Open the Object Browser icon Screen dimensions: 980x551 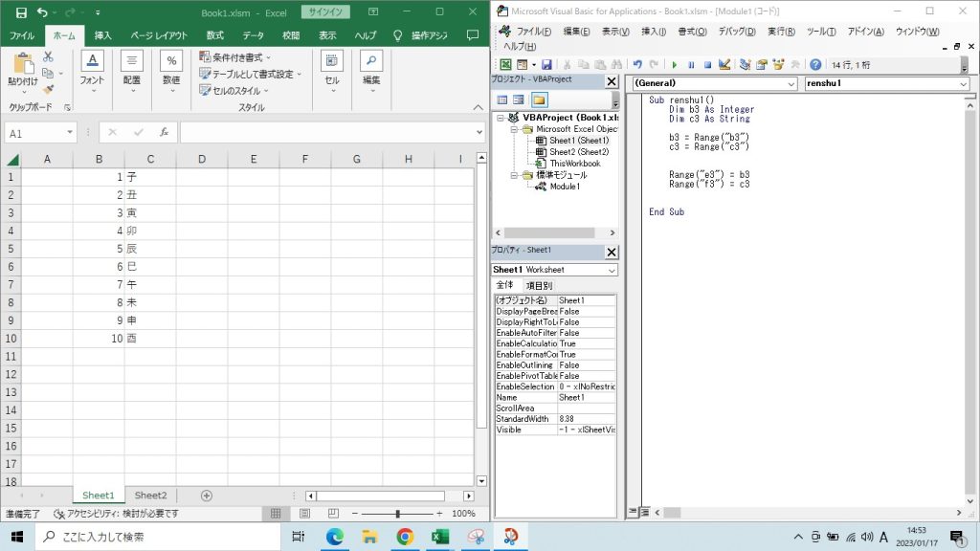778,65
